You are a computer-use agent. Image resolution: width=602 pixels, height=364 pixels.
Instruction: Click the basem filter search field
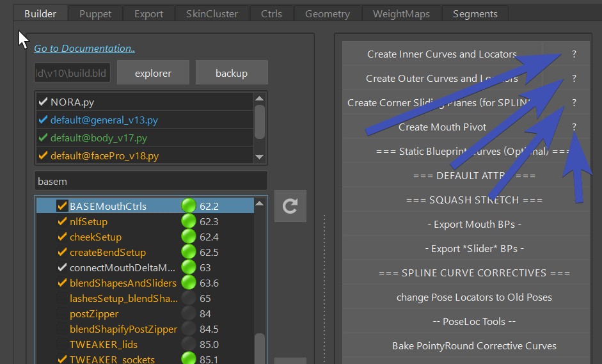pos(150,180)
